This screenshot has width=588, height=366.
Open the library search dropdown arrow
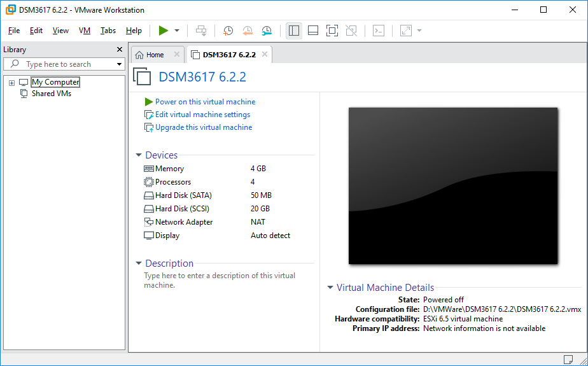(119, 64)
